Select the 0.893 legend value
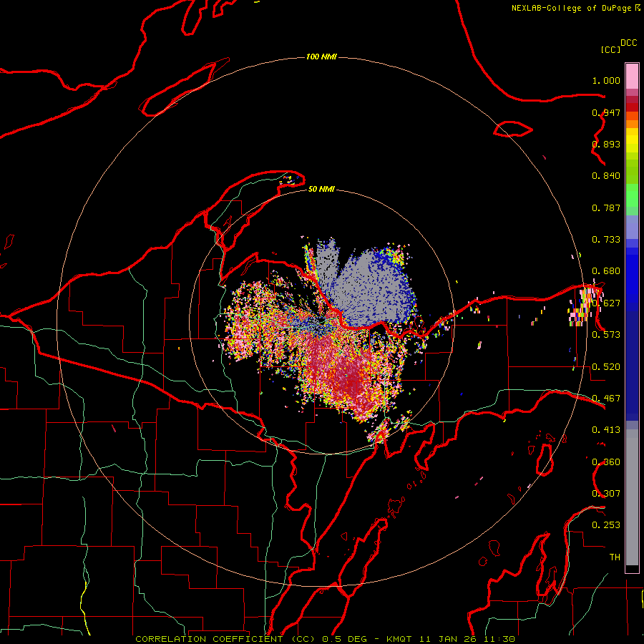 click(606, 144)
